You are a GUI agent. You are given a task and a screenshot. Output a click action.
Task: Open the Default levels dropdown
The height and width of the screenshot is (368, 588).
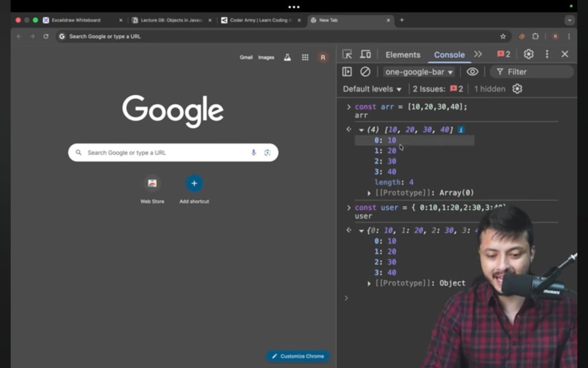372,89
